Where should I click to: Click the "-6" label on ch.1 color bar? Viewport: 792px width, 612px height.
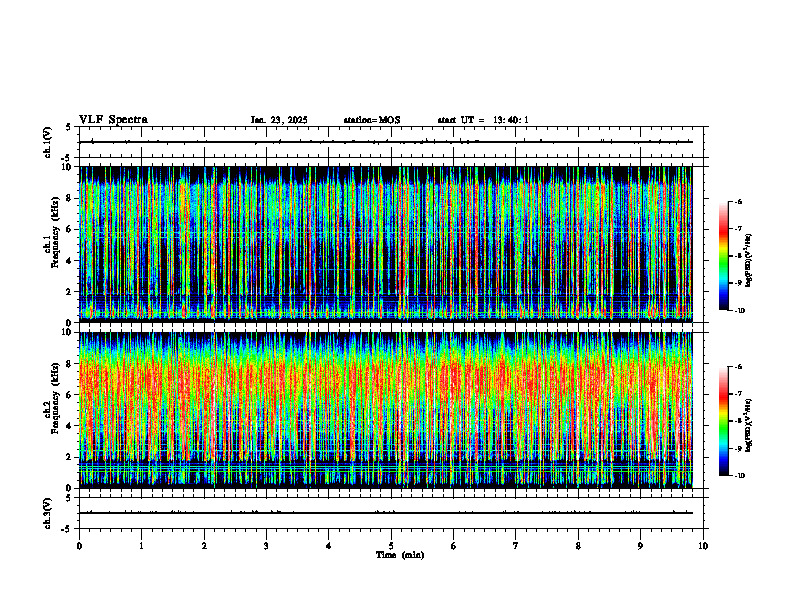[x=738, y=202]
